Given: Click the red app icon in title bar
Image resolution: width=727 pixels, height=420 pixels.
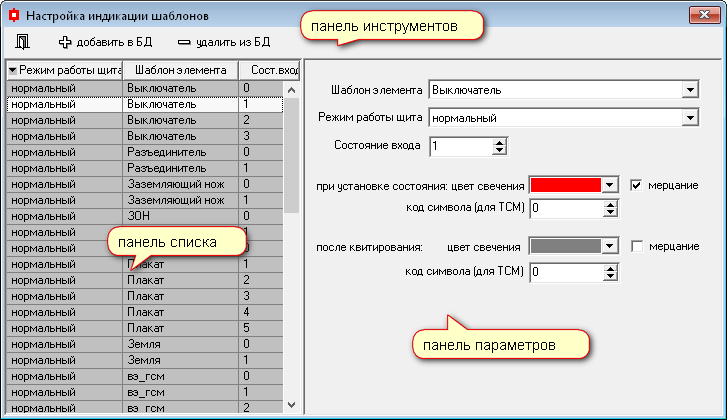Looking at the screenshot, I should point(13,16).
